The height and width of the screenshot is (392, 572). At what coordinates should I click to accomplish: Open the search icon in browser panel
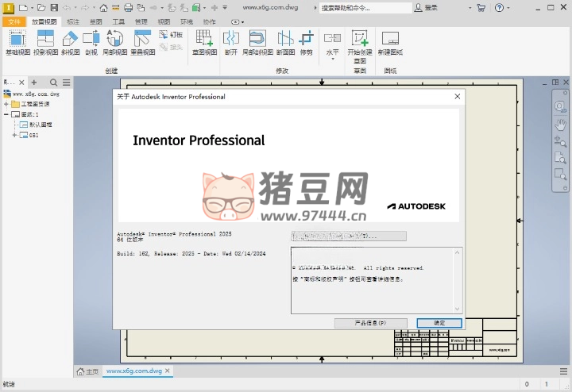tap(54, 83)
